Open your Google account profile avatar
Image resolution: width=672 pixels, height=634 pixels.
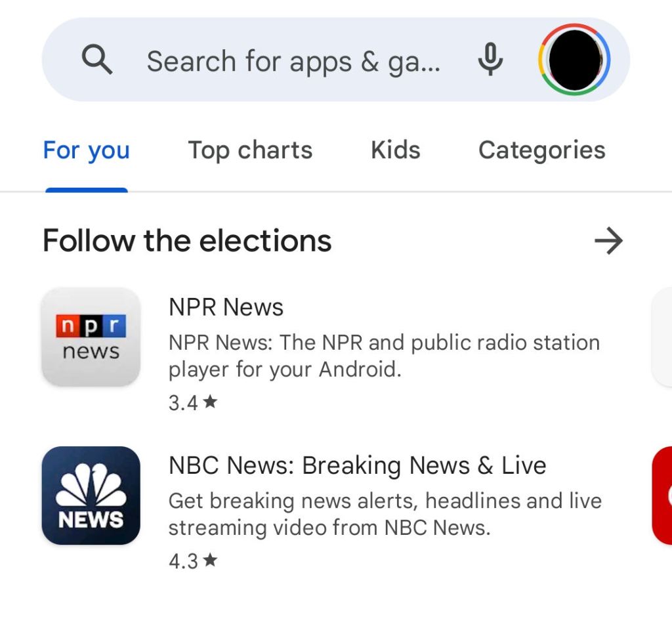[x=574, y=60]
